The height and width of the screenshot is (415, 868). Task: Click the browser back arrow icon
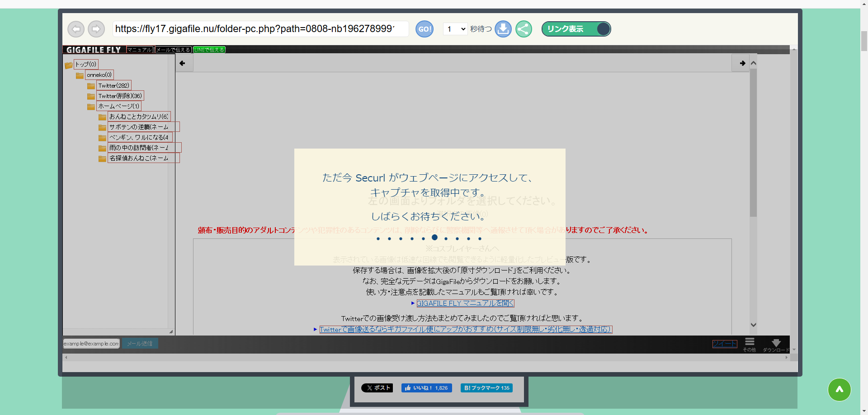pos(76,29)
